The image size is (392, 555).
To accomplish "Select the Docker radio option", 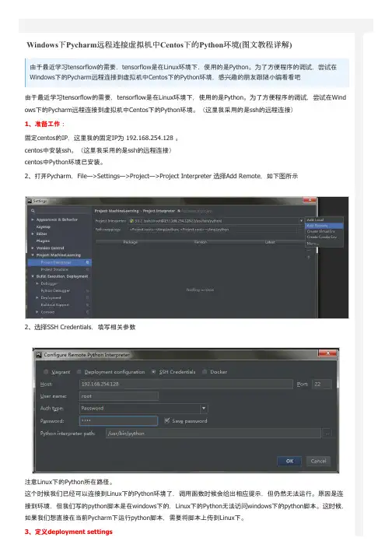I will [x=205, y=371].
